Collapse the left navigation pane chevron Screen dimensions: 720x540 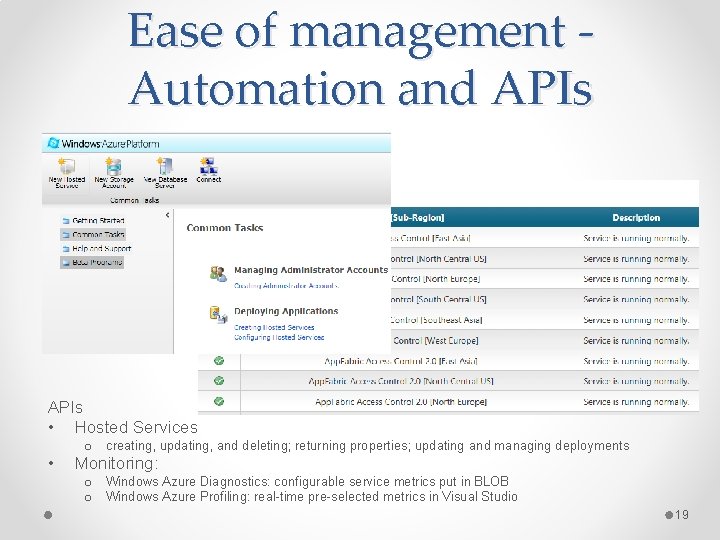pyautogui.click(x=167, y=215)
